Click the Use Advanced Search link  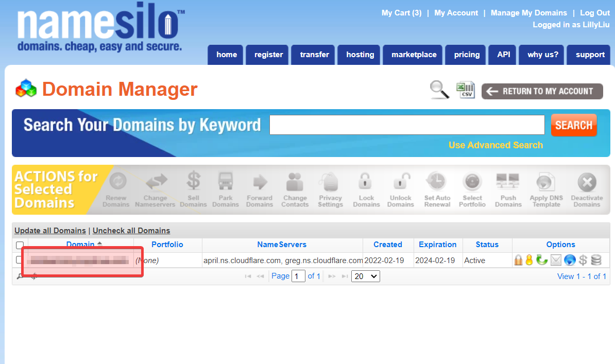(496, 145)
